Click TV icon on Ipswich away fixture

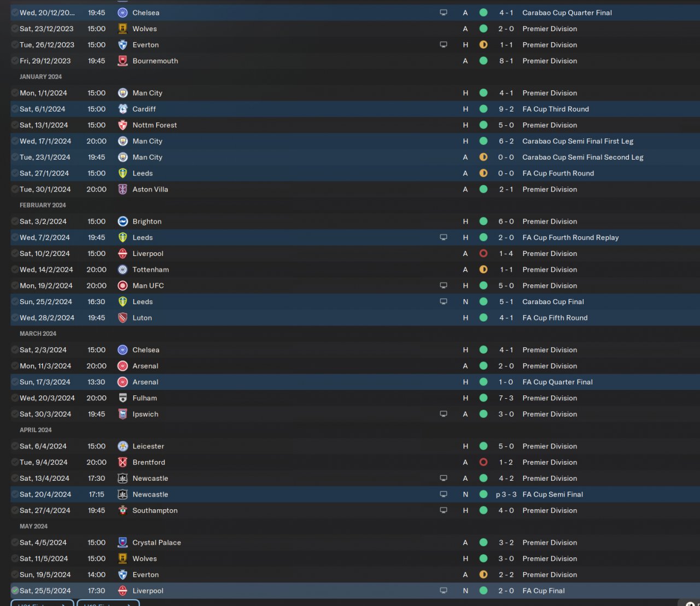pos(444,414)
